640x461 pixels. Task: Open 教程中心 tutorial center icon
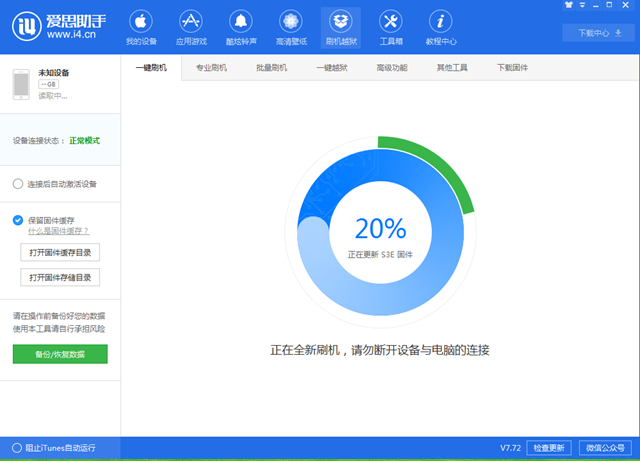pyautogui.click(x=441, y=28)
